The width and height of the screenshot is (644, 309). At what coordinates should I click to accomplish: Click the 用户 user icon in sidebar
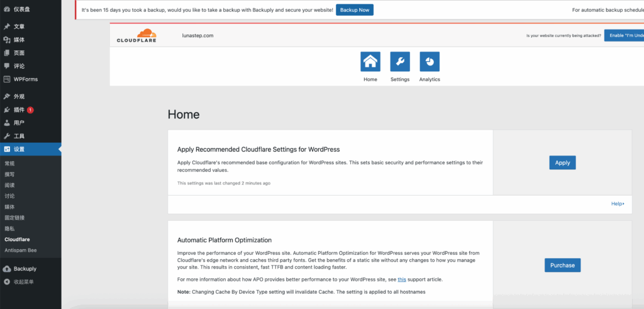6,123
